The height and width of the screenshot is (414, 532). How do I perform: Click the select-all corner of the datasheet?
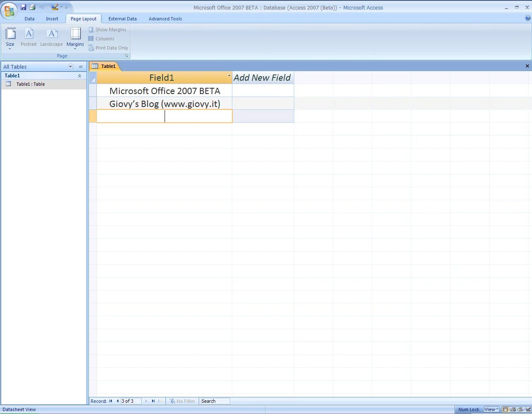[x=93, y=78]
